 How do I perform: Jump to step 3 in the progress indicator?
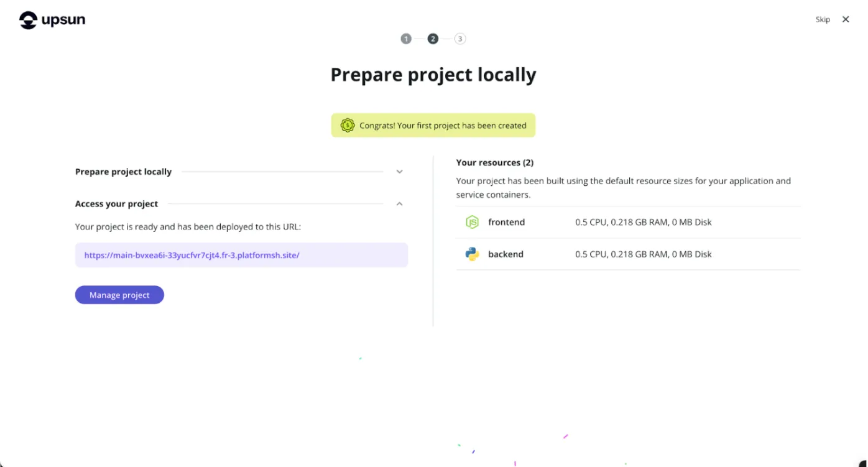pyautogui.click(x=459, y=39)
